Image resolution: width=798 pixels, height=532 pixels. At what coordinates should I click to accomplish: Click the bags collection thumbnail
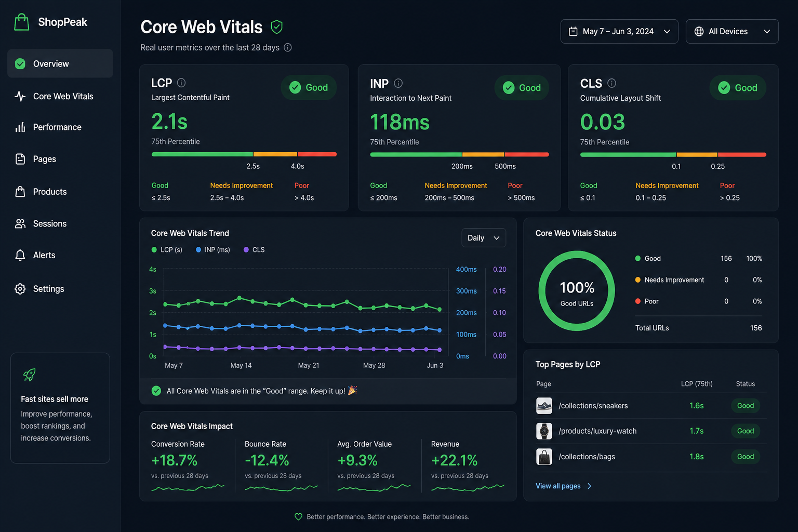coord(544,457)
